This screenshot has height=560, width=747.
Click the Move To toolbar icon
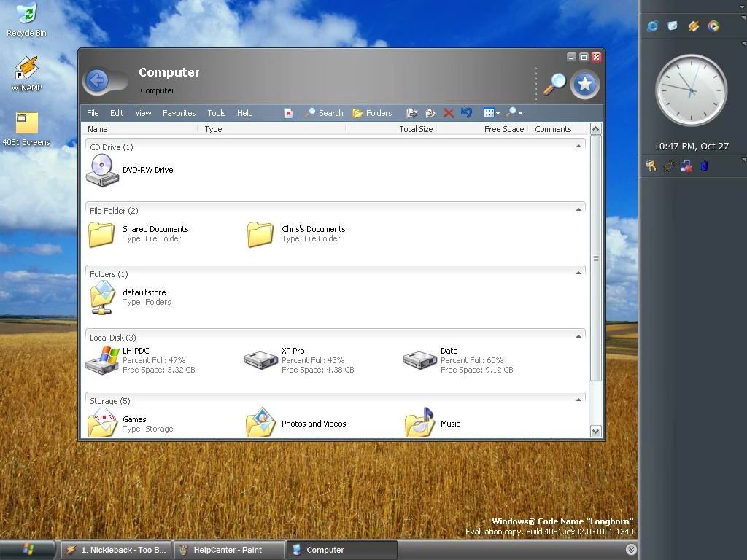412,113
